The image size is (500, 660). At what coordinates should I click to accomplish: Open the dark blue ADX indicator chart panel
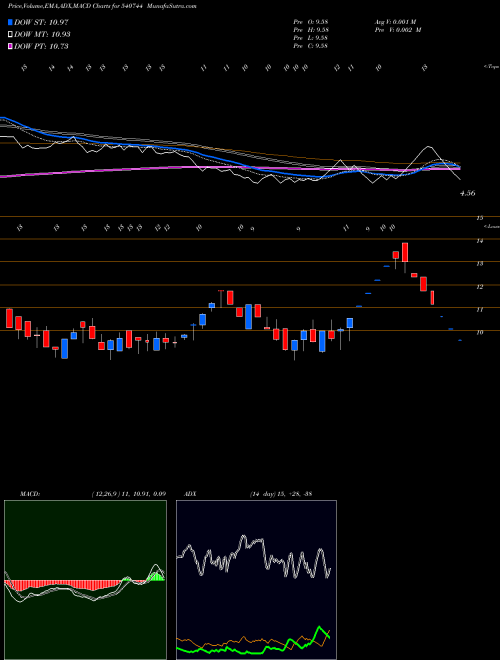[x=256, y=580]
